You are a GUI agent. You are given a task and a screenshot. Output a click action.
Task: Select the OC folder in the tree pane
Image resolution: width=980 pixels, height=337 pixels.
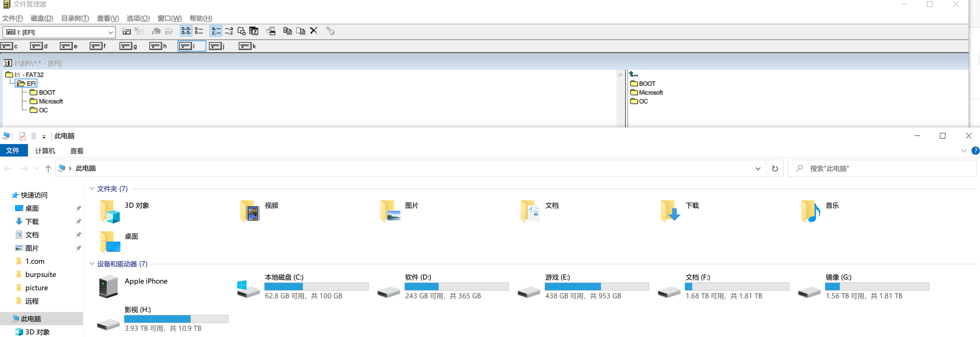pyautogui.click(x=39, y=110)
